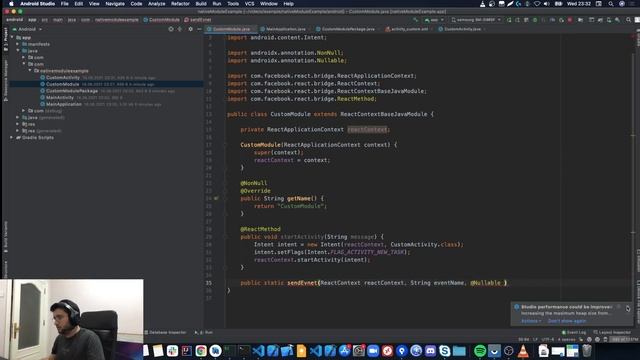Collapse the java folder in project tree
Screen dimensions: 640x360
(x=18, y=51)
